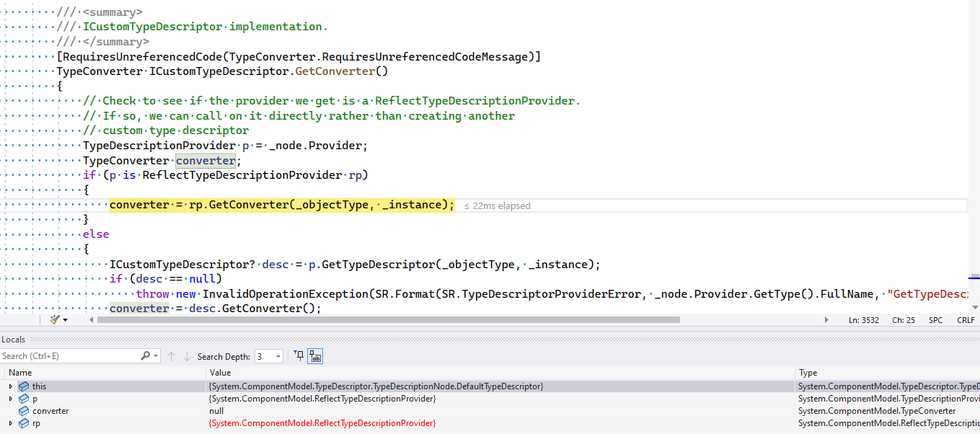
Task: Click the red rp value ReflectTypeDescriptionProvider
Action: pyautogui.click(x=322, y=423)
